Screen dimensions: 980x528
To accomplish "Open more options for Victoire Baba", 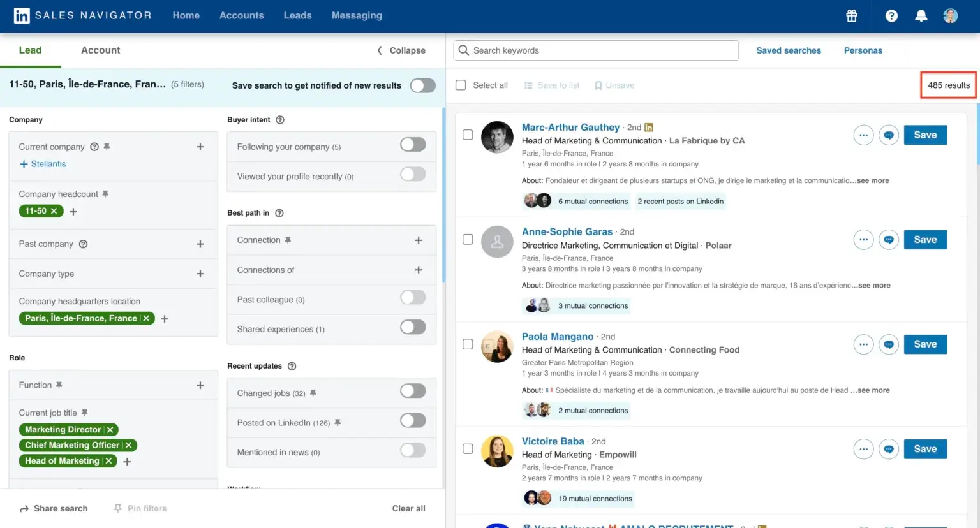I will point(863,449).
